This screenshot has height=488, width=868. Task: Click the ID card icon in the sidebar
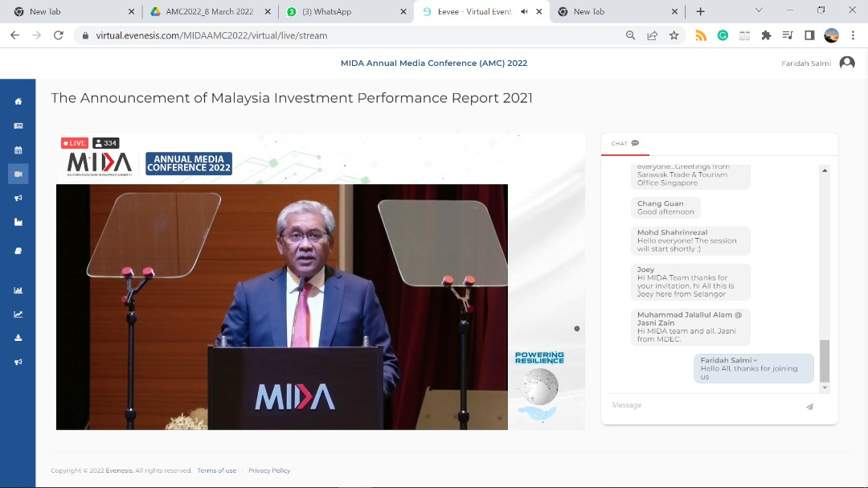click(x=18, y=125)
